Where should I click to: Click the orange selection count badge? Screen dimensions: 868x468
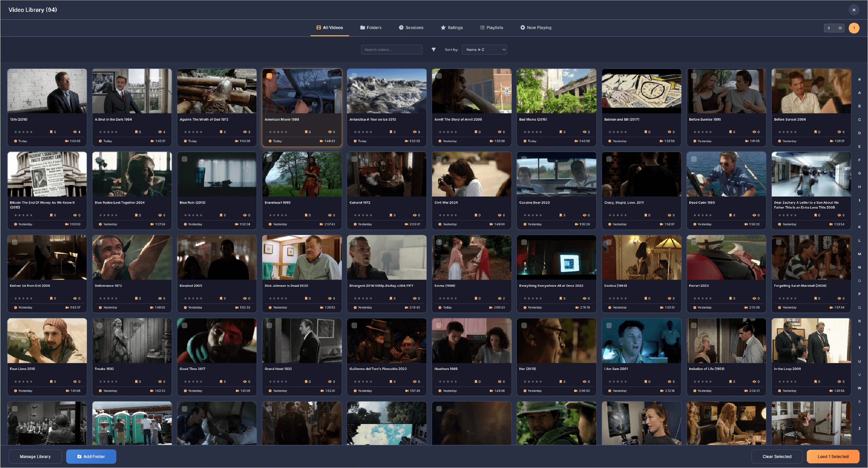[854, 28]
